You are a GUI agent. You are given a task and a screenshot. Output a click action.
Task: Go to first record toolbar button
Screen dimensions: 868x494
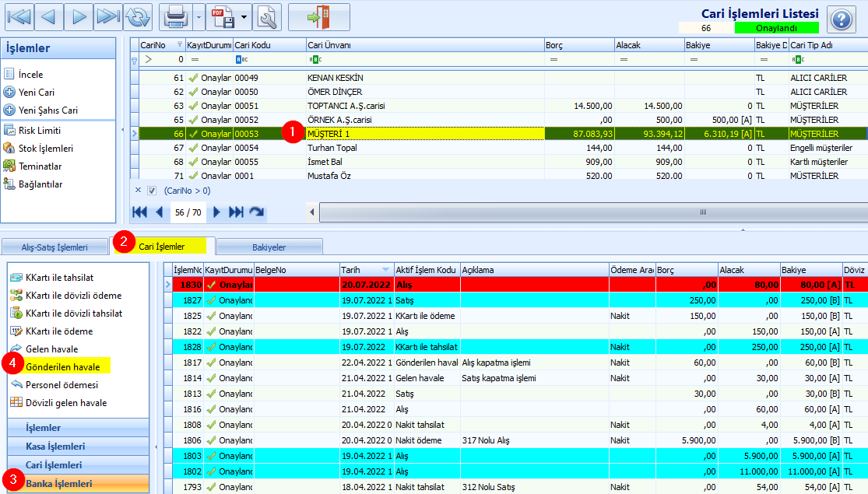pos(19,17)
